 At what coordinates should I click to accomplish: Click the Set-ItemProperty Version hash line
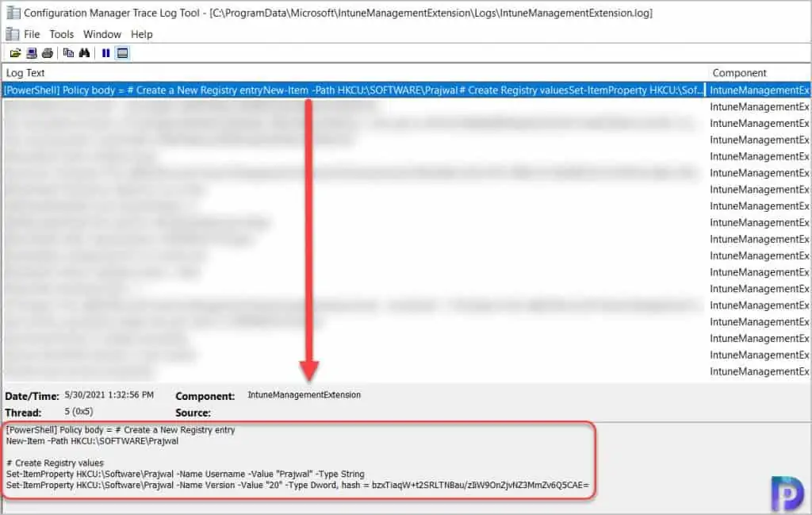(x=298, y=485)
